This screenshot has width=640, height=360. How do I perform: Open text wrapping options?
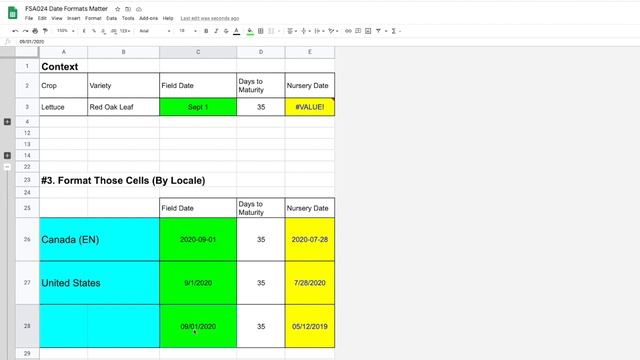tap(319, 31)
